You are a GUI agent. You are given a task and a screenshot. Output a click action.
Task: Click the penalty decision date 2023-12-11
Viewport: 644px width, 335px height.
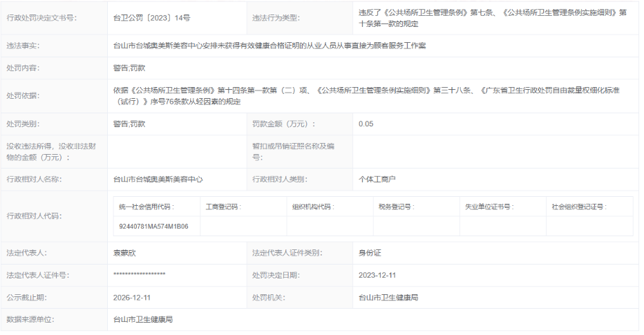point(377,275)
